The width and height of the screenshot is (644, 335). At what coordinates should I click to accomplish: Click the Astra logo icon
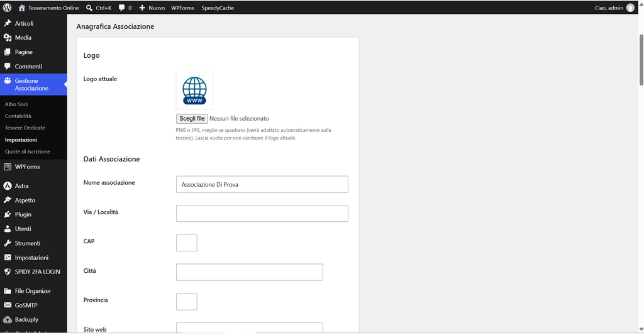click(8, 186)
